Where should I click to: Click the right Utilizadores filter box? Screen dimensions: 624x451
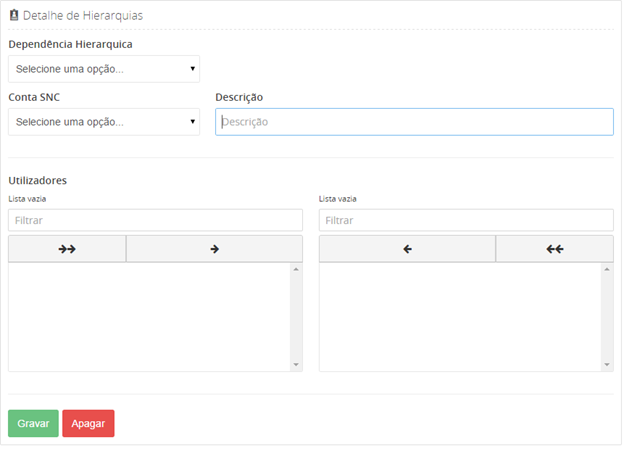[x=466, y=220]
